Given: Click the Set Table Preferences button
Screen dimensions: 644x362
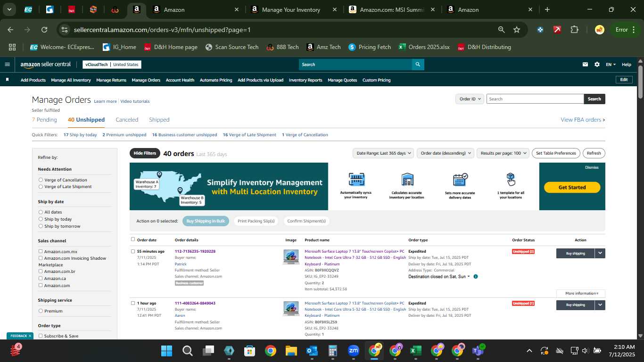Looking at the screenshot, I should pos(556,153).
